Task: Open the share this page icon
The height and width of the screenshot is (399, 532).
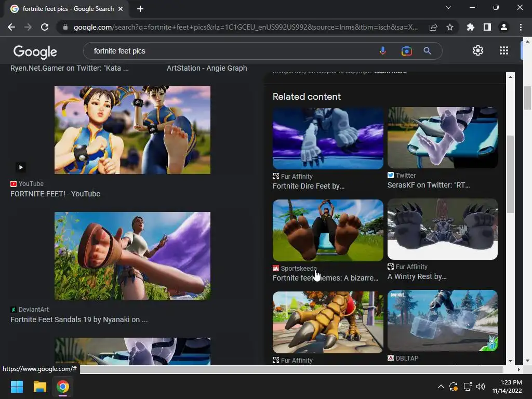Action: [x=433, y=27]
